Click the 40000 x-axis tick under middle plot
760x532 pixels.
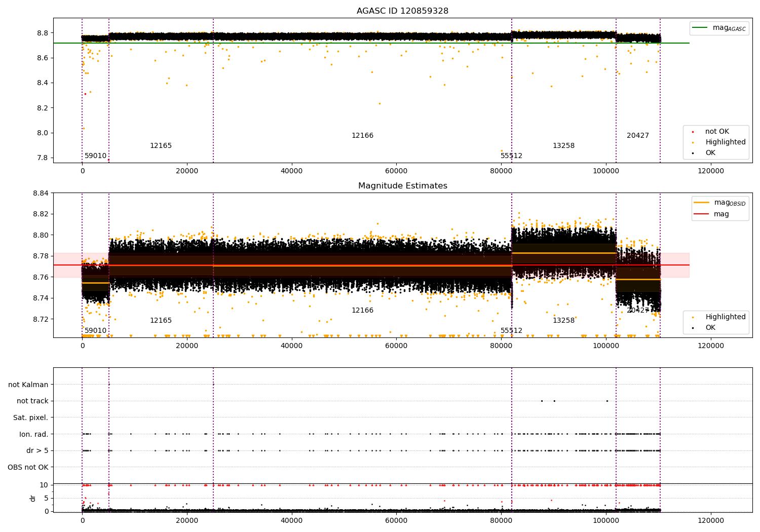click(292, 346)
